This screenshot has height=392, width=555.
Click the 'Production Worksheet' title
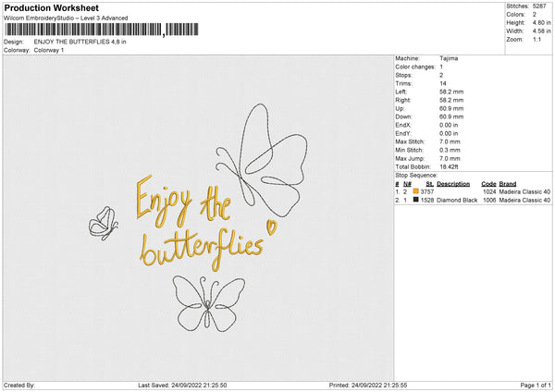click(x=52, y=7)
